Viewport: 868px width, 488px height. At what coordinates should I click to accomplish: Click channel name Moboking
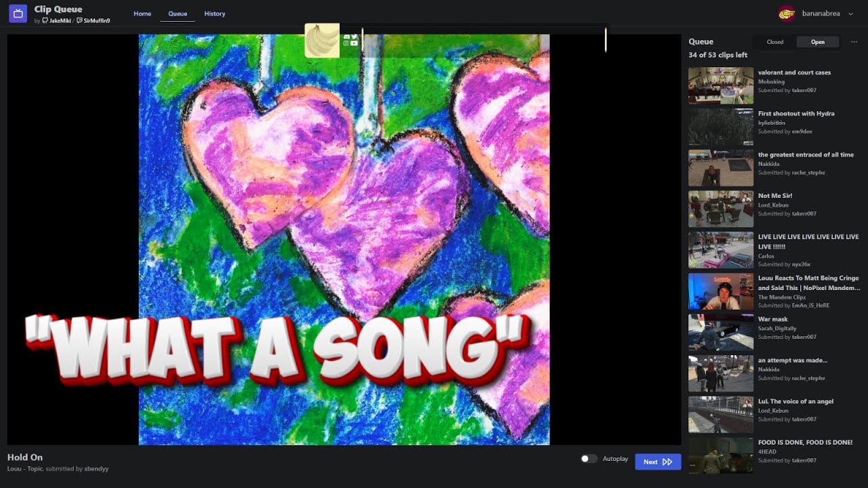pos(771,82)
